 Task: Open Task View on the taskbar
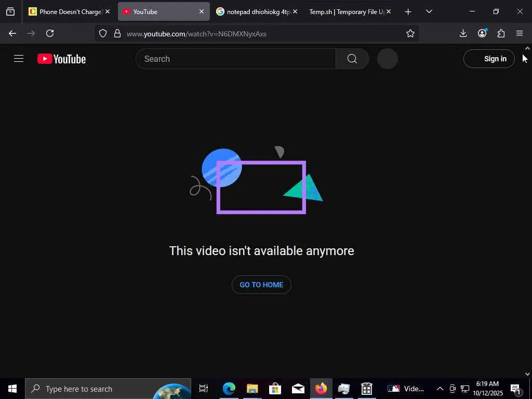(x=203, y=389)
